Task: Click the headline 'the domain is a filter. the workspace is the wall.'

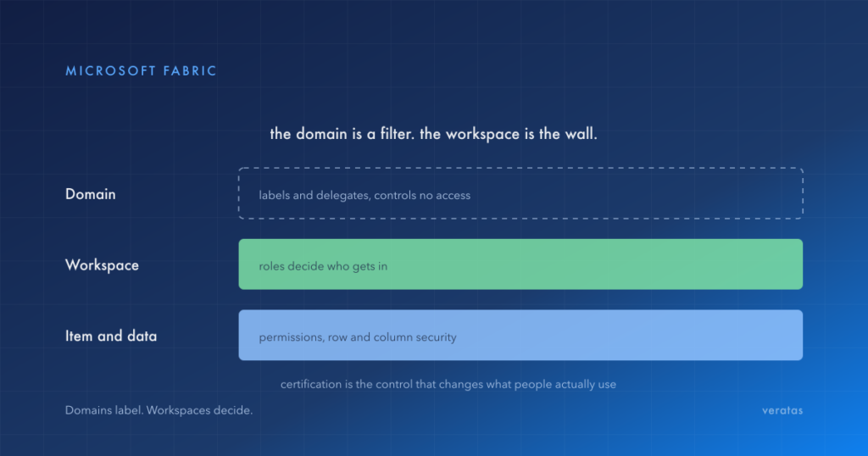Action: 433,134
